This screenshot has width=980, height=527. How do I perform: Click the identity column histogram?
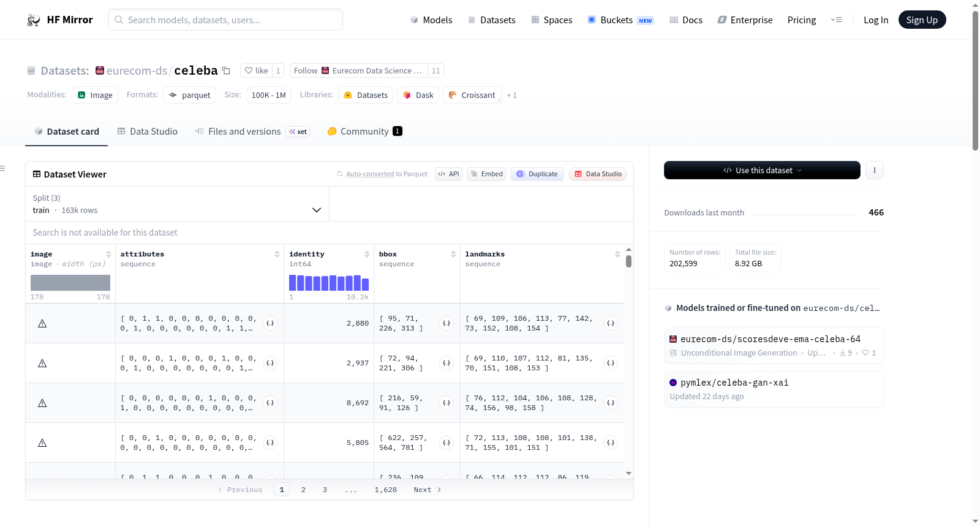click(329, 283)
